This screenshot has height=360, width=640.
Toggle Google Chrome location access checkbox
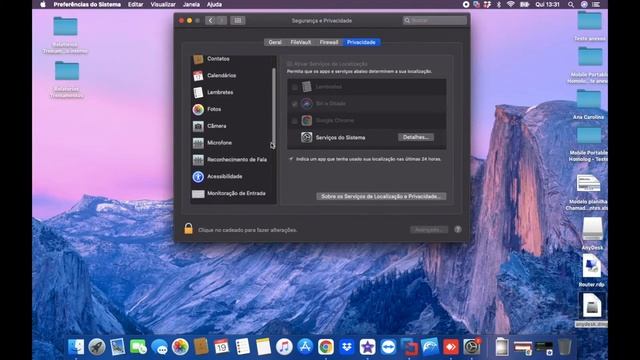pos(294,121)
